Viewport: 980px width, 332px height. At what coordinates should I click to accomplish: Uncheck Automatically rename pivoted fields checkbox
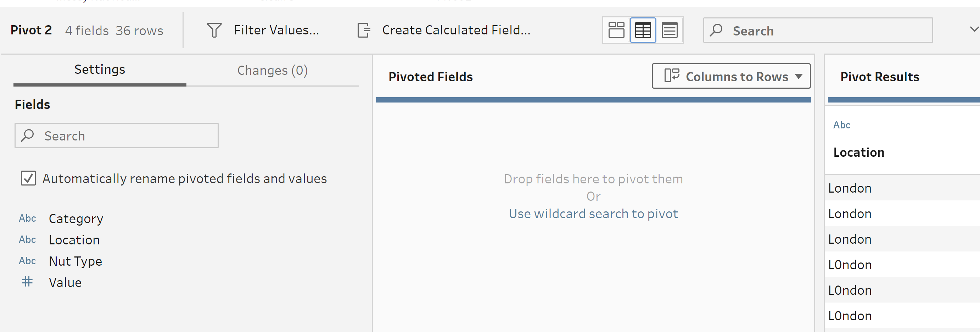tap(29, 178)
